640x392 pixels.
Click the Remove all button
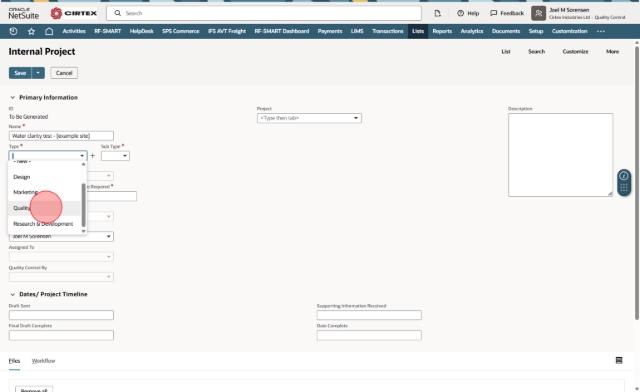pyautogui.click(x=34, y=390)
